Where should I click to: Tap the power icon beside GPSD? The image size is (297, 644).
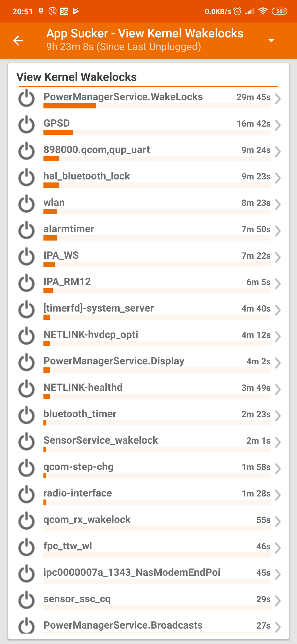pyautogui.click(x=26, y=124)
